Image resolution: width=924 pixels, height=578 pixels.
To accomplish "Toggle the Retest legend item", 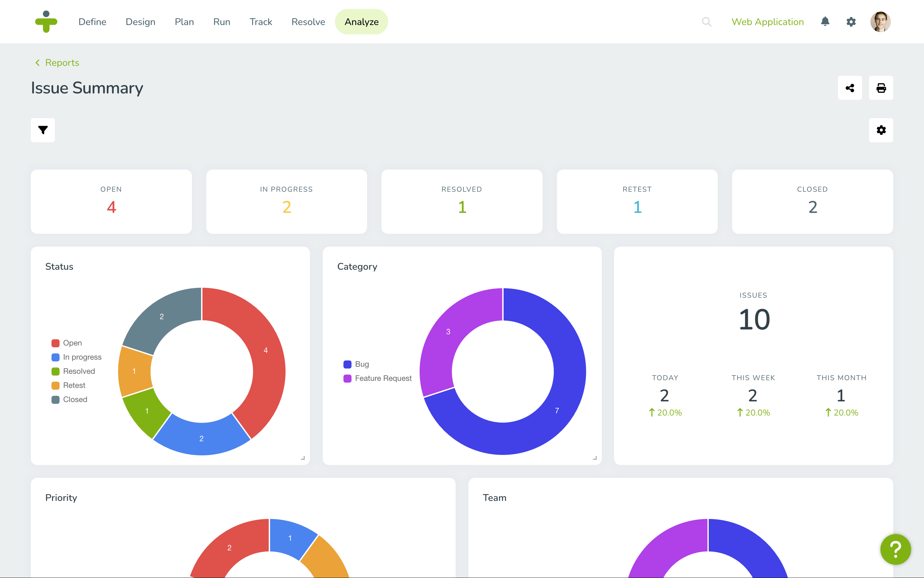I will click(68, 385).
